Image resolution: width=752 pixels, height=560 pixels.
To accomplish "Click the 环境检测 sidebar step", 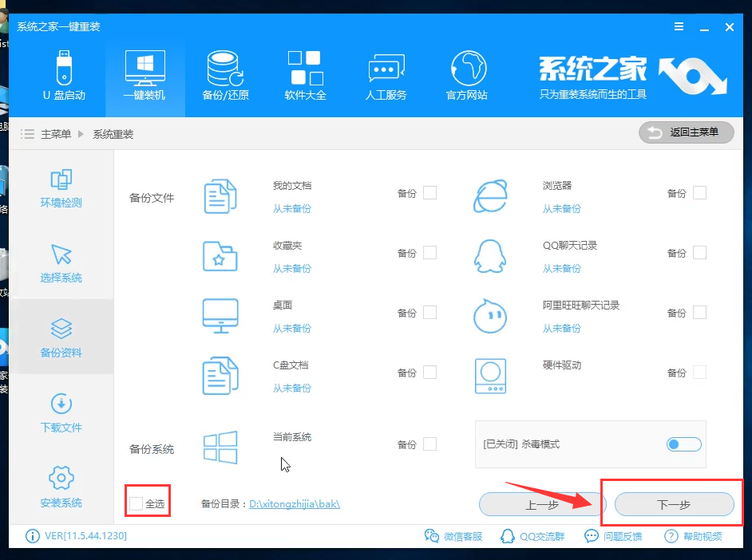I will point(61,188).
